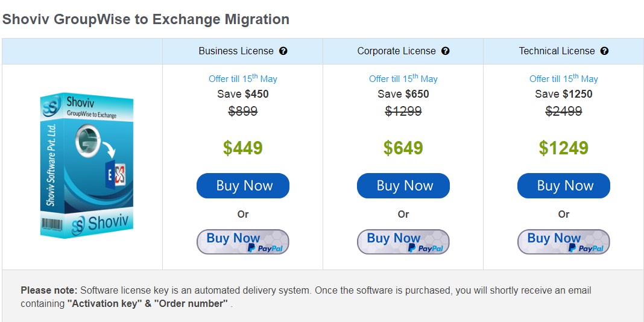Screen dimensions: 644x322
Task: Pay with PayPal for the Technical License
Action: point(564,242)
